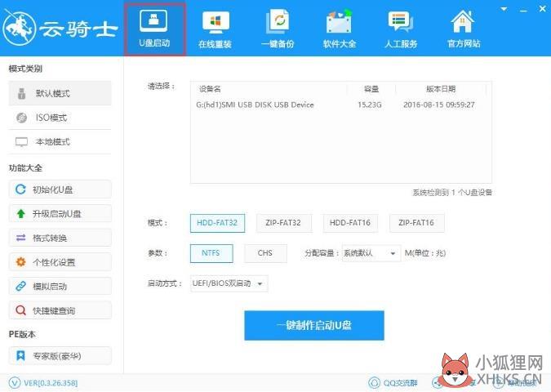This screenshot has height=392, width=551.
Task: Open 个性化设置 function
Action: pos(60,262)
